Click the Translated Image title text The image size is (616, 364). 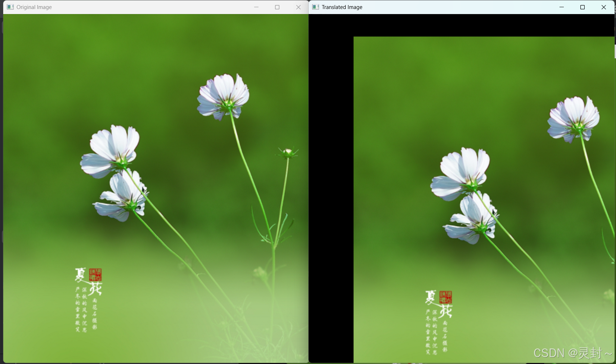click(x=342, y=7)
